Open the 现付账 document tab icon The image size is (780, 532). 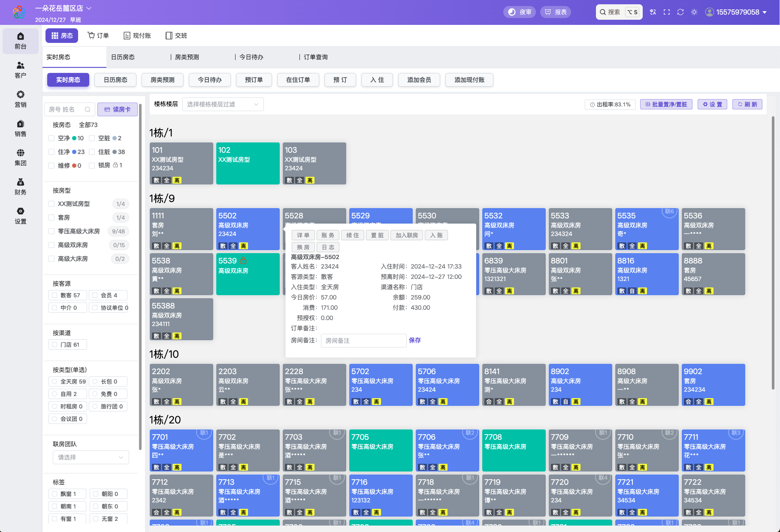127,36
